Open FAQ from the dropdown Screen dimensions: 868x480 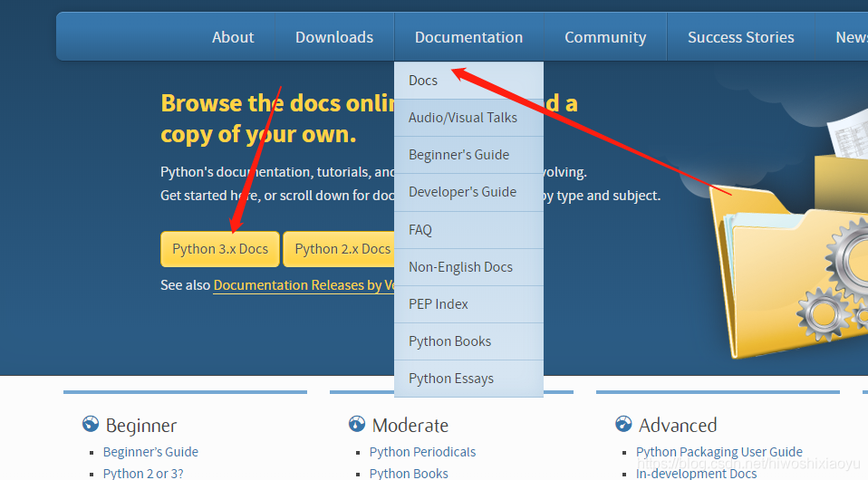point(468,230)
